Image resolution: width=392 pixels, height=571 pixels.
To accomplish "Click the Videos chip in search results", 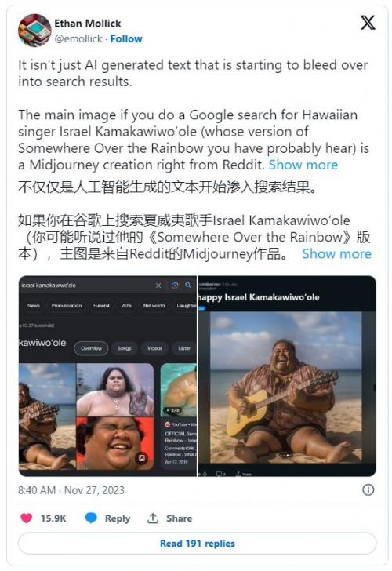I will (154, 348).
